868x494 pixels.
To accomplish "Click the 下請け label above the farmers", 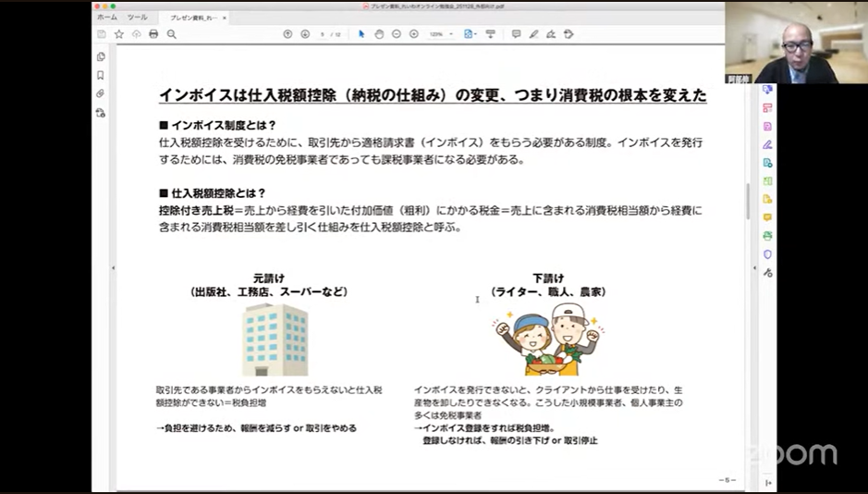I will point(548,278).
